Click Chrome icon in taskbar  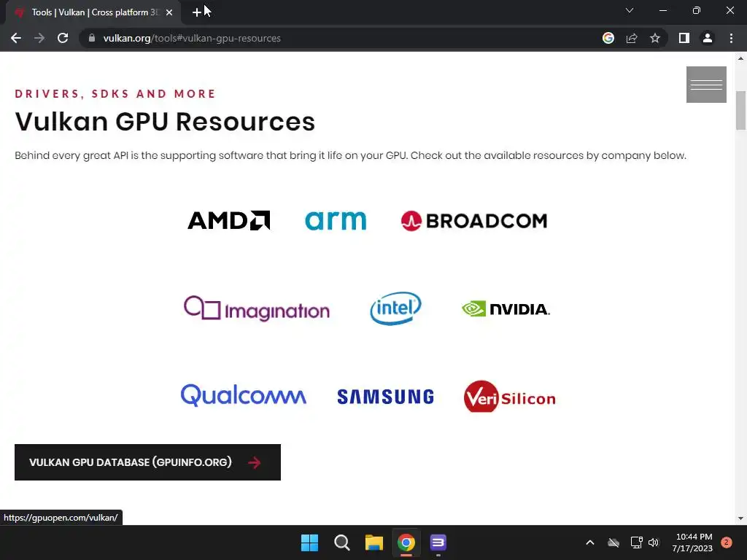pos(406,542)
